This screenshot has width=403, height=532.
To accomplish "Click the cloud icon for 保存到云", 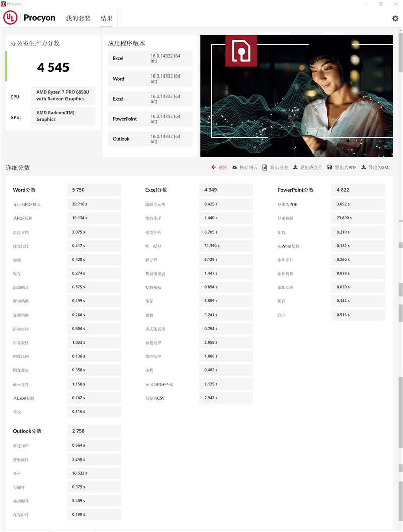I will click(x=235, y=167).
